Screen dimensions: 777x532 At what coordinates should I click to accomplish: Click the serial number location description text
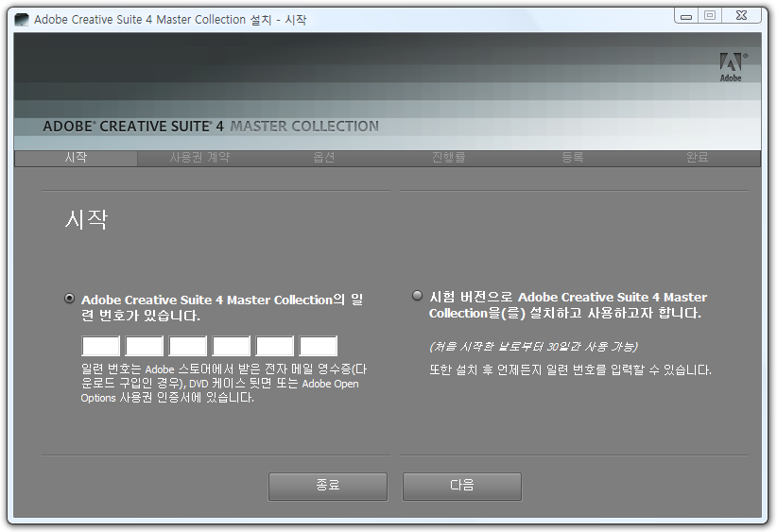[x=223, y=384]
